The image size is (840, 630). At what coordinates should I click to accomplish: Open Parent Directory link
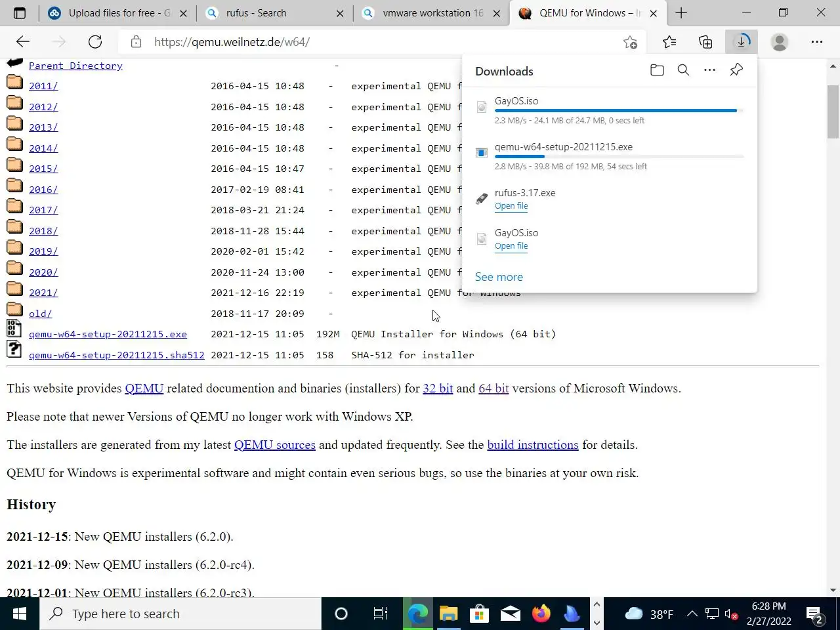[75, 66]
